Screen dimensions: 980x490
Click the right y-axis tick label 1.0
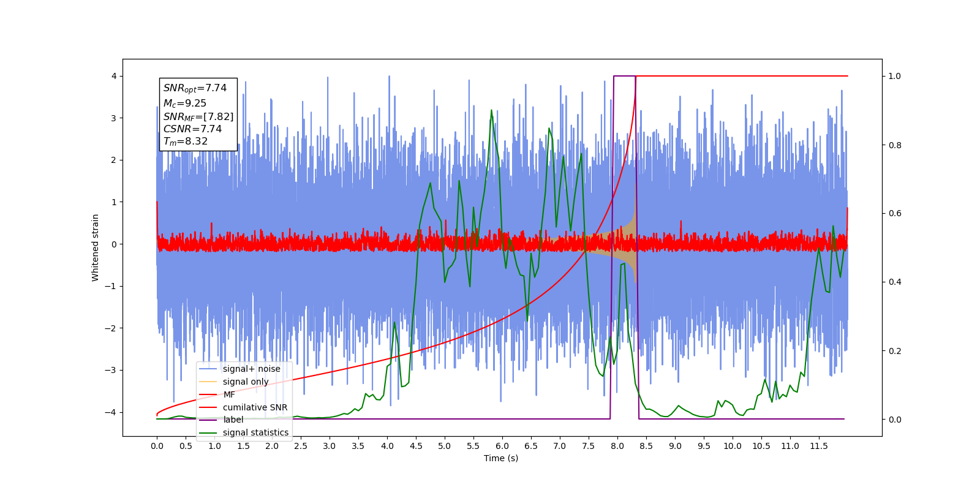coord(895,76)
